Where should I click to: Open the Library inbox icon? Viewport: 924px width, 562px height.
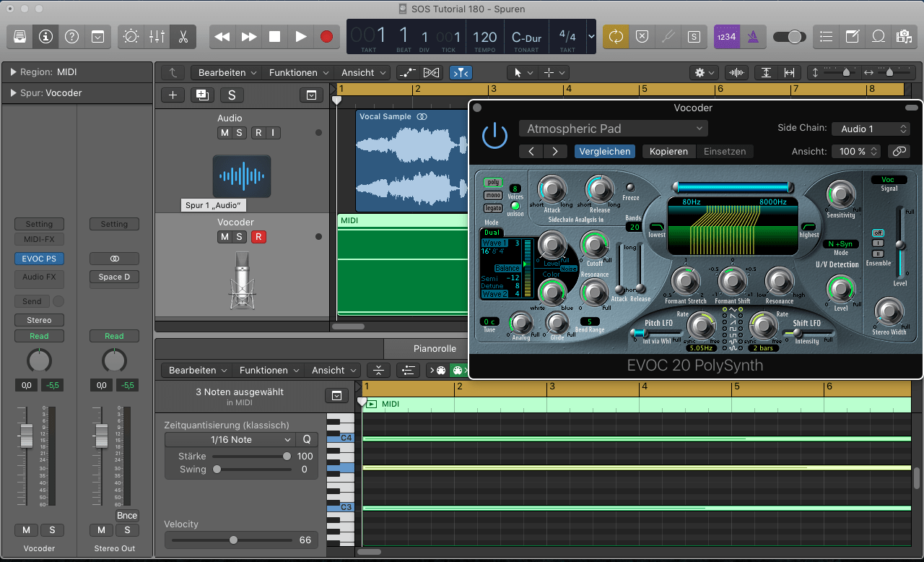pos(20,36)
